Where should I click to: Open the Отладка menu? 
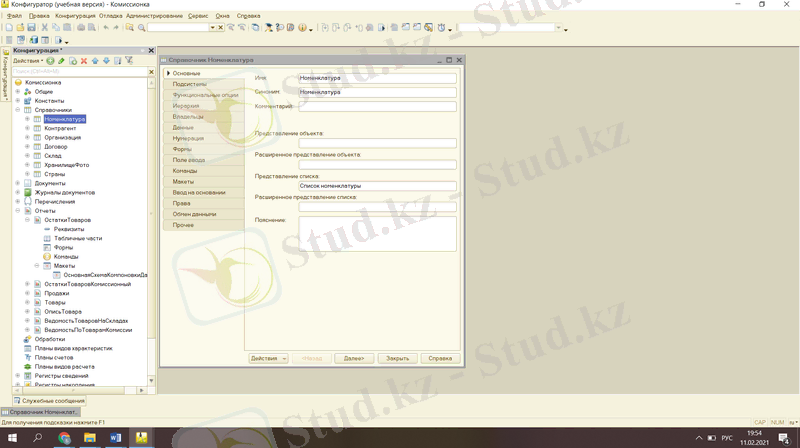click(x=111, y=16)
